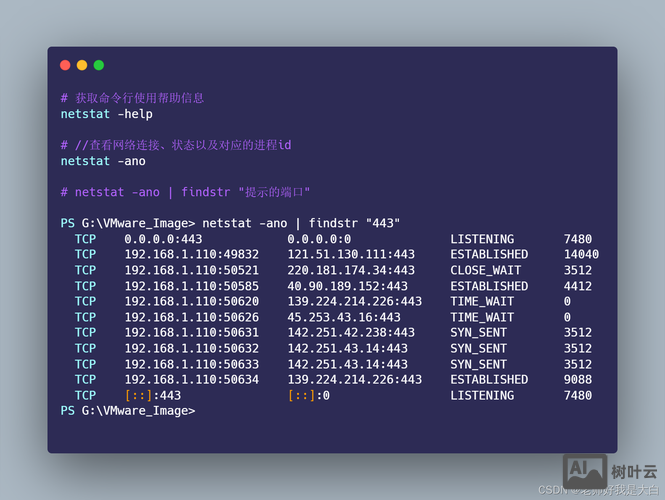Select the 'netstat -help' command line
Viewport: 665px width, 500px height.
tap(106, 114)
